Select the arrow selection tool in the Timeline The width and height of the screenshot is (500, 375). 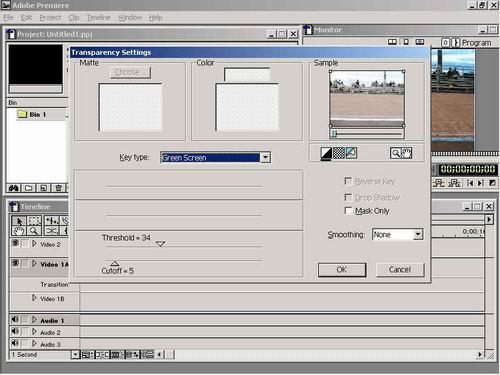19,221
